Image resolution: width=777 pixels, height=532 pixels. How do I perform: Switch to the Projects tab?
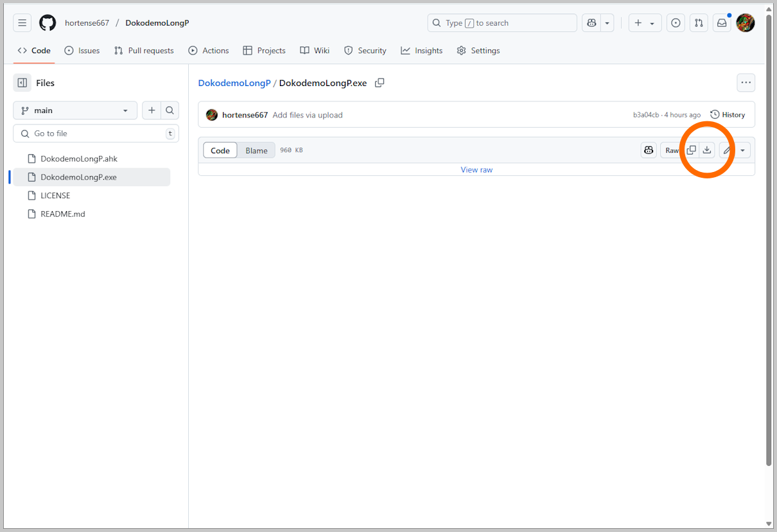pos(265,51)
